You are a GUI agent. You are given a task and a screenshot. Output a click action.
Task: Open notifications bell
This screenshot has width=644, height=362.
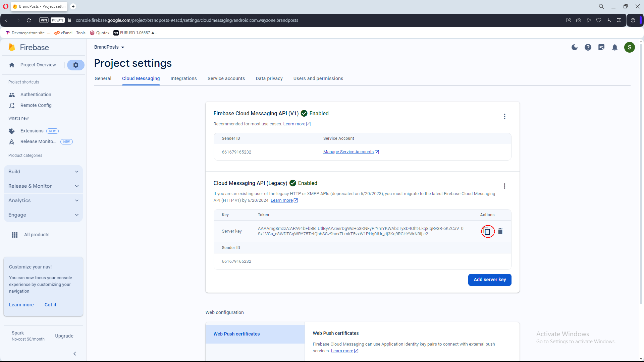[615, 47]
